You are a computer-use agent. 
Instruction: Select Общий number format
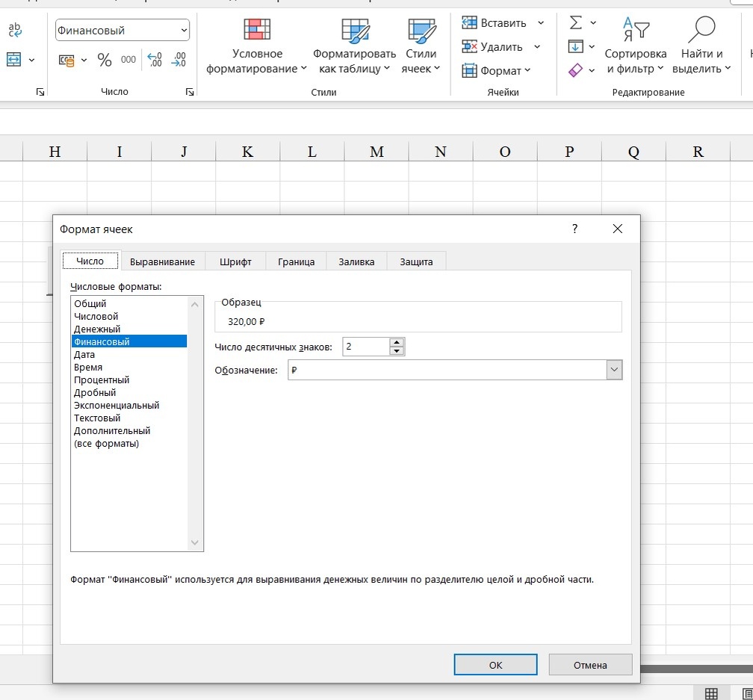tap(129, 303)
